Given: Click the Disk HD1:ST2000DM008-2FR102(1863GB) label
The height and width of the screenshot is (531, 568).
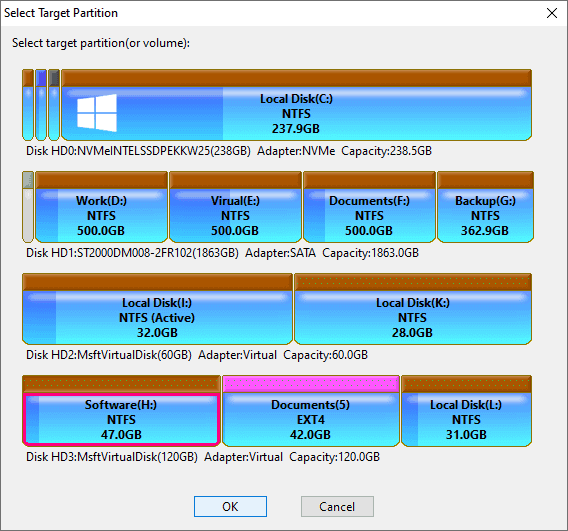Looking at the screenshot, I should click(x=132, y=253).
